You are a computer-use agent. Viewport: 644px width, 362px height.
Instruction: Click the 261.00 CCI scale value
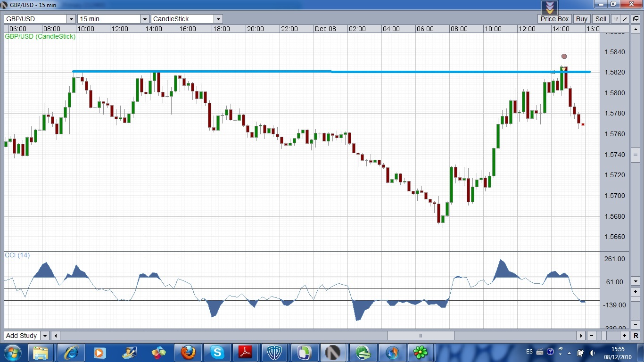[x=615, y=259]
